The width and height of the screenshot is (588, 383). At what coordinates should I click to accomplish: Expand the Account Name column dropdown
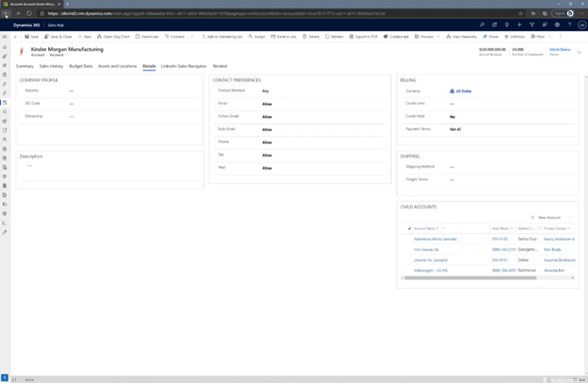(x=443, y=228)
